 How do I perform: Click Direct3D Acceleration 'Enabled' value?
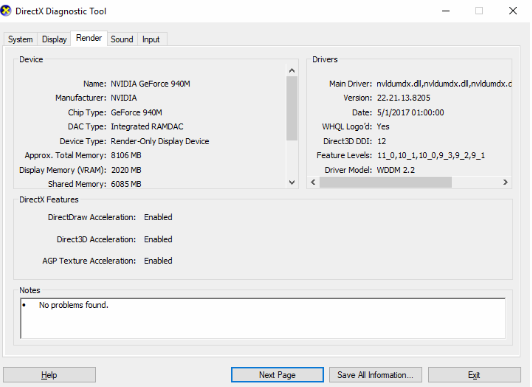pos(158,239)
